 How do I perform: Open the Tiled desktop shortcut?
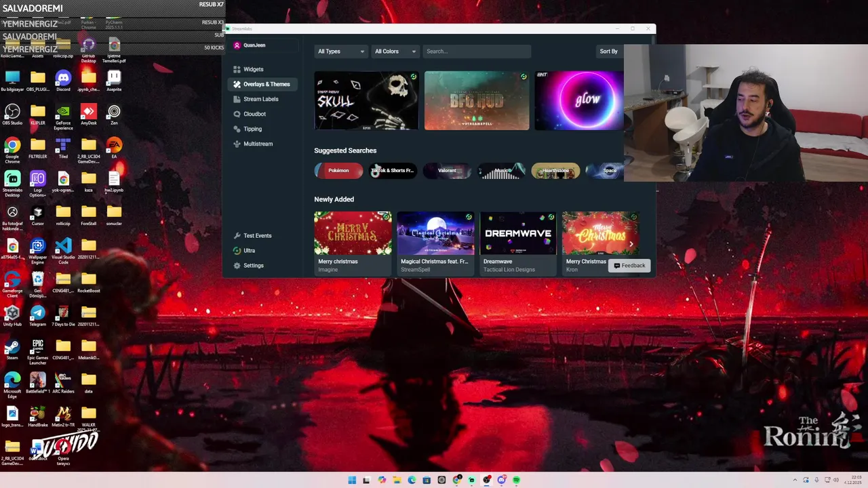coord(63,148)
